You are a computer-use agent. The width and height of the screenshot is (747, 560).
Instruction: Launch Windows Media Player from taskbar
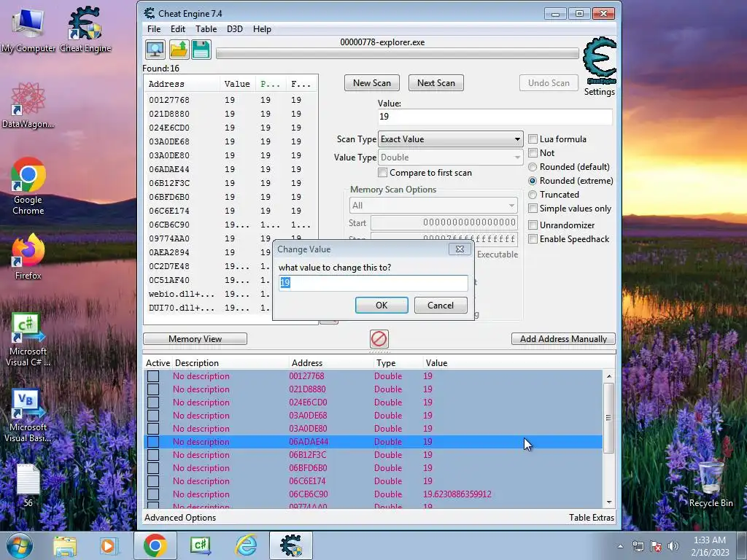click(x=108, y=545)
